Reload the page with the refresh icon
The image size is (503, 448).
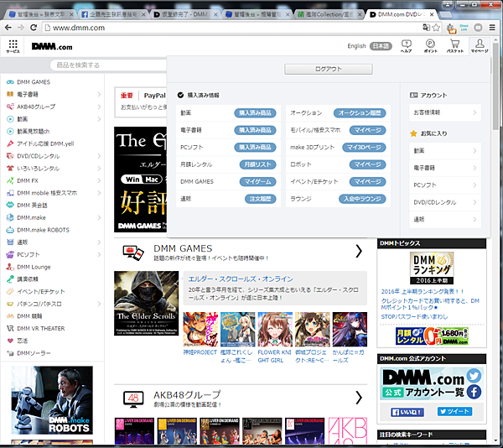[x=34, y=28]
